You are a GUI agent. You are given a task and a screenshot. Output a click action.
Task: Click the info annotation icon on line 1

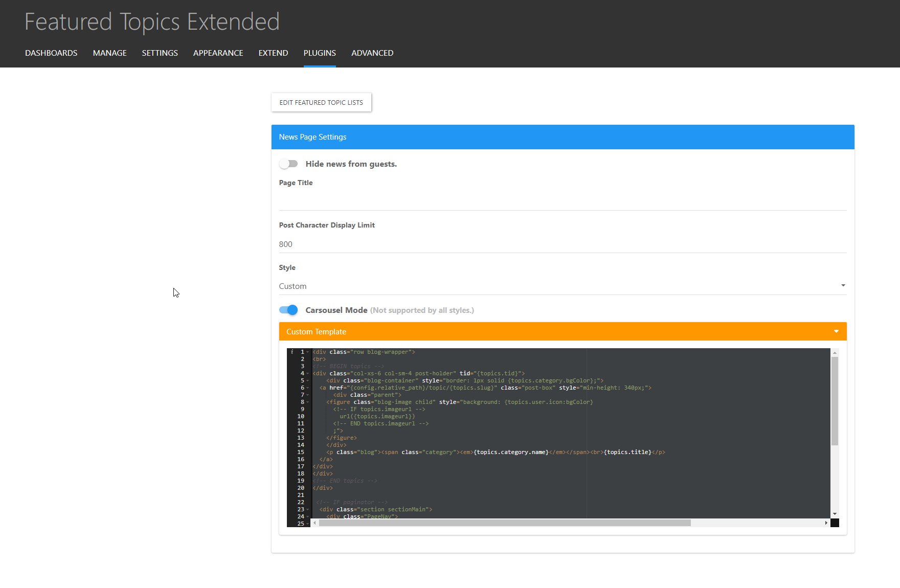point(291,352)
